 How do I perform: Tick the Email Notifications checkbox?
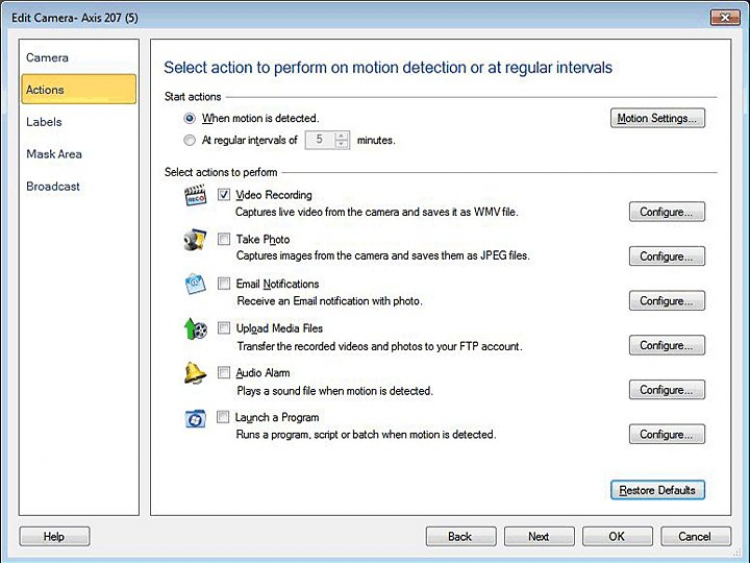(x=224, y=284)
